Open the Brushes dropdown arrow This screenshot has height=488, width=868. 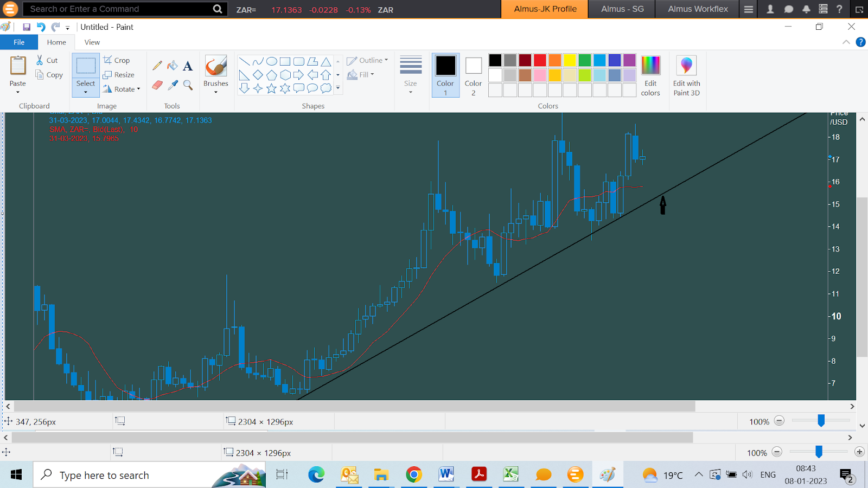[x=216, y=92]
